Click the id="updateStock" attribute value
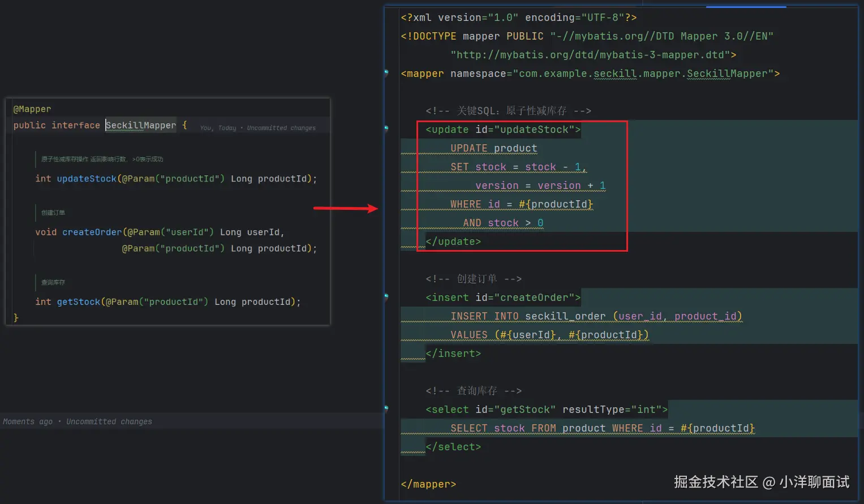864x504 pixels. pyautogui.click(x=531, y=130)
